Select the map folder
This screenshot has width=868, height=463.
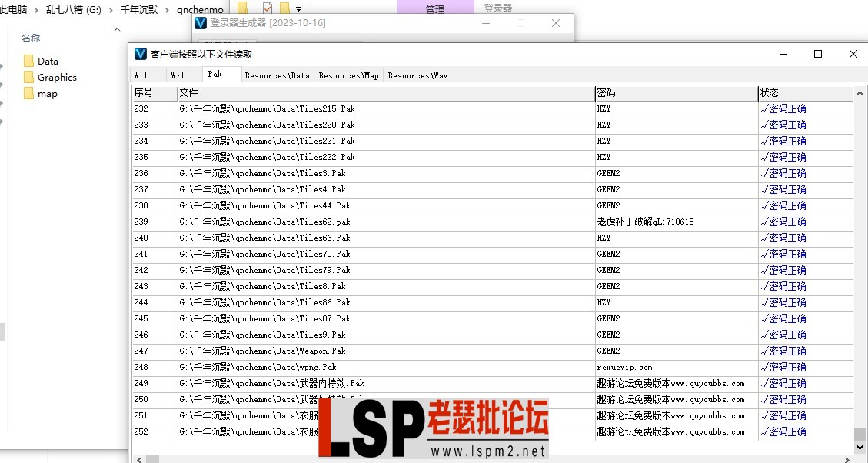tap(47, 94)
